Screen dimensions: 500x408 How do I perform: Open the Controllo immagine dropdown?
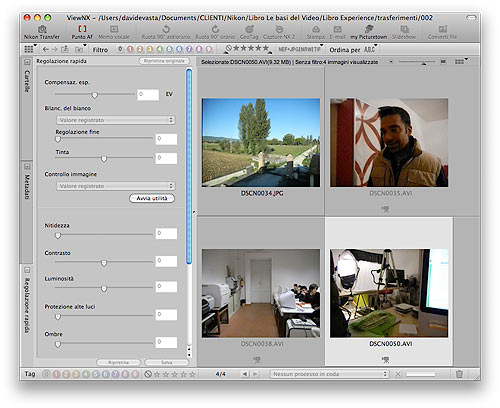[116, 186]
